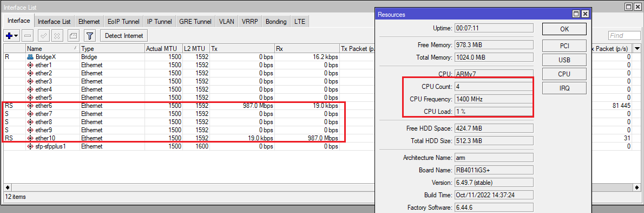644x213 pixels.
Task: Open the LTE tab
Action: pyautogui.click(x=300, y=21)
